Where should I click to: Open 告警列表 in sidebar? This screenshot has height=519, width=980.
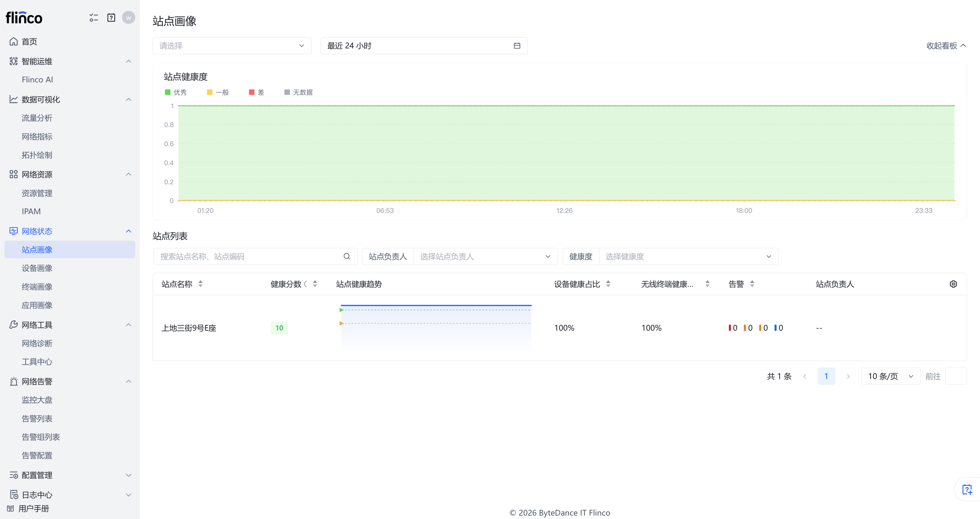click(37, 419)
